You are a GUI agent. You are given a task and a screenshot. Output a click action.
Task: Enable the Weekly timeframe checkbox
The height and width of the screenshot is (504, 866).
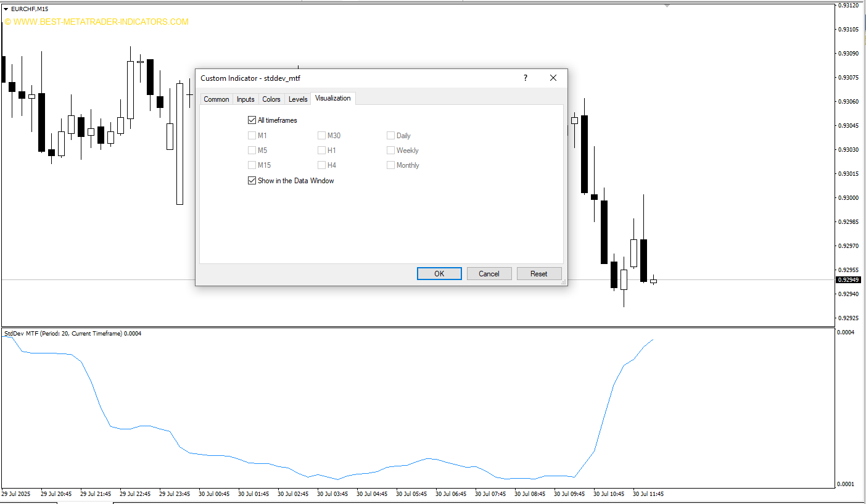[x=391, y=151]
